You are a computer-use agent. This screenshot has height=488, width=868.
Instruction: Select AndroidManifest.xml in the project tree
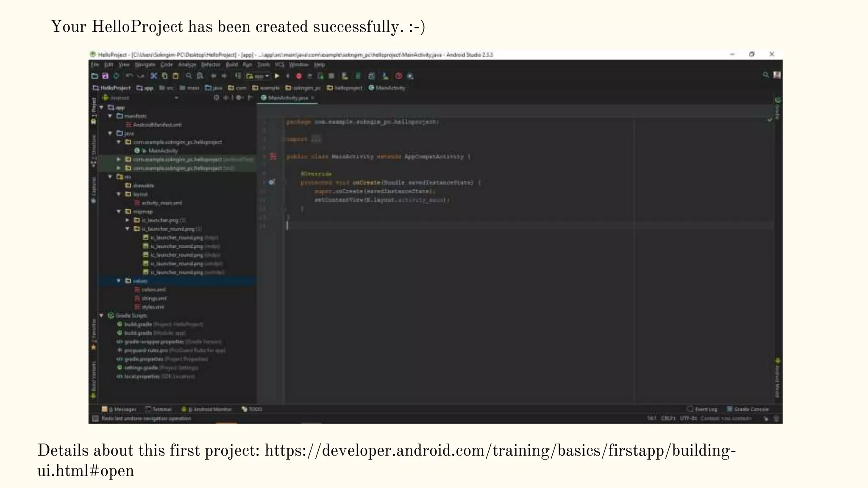[153, 125]
